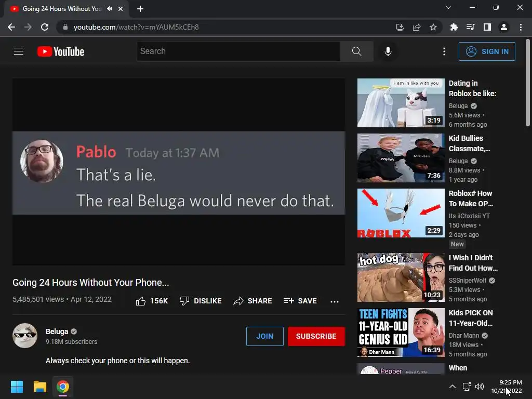Click title 'Dating in Roblox be like:'
532x399 pixels.
[x=472, y=88]
